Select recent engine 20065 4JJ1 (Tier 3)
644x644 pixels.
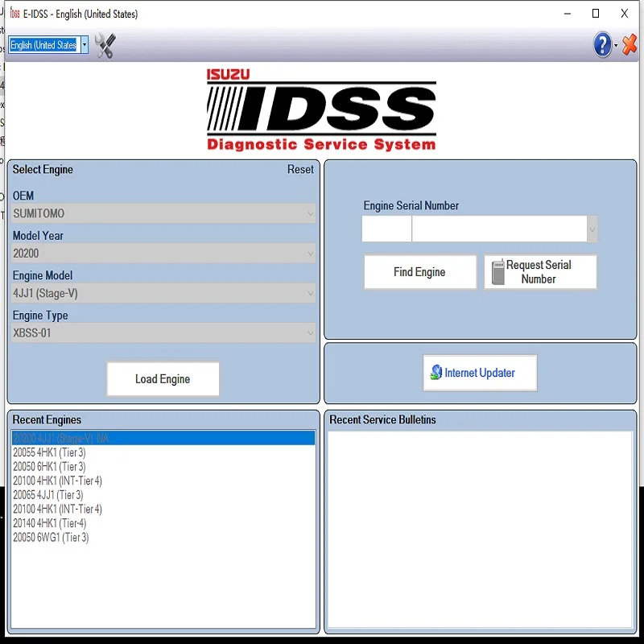[x=163, y=495]
